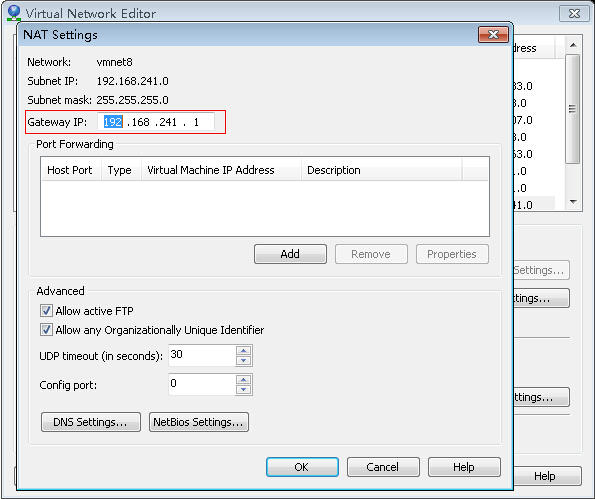Screen dimensions: 595x499
Task: Click the network list scroll up arrow
Action: (573, 45)
